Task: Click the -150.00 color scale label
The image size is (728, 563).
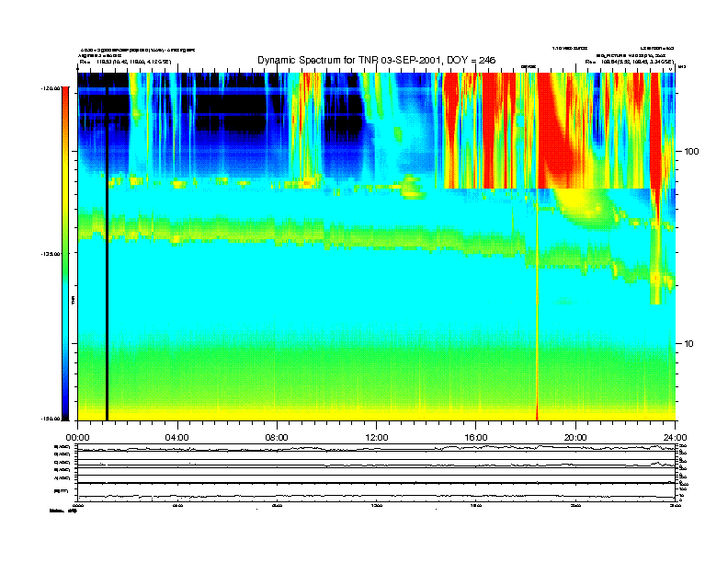Action: (51, 419)
